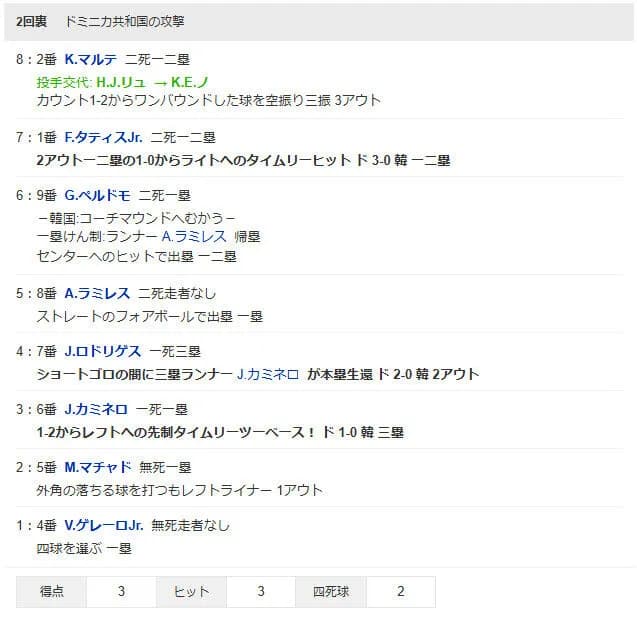Open K.マルテ player link
The height and width of the screenshot is (619, 637).
[x=91, y=60]
